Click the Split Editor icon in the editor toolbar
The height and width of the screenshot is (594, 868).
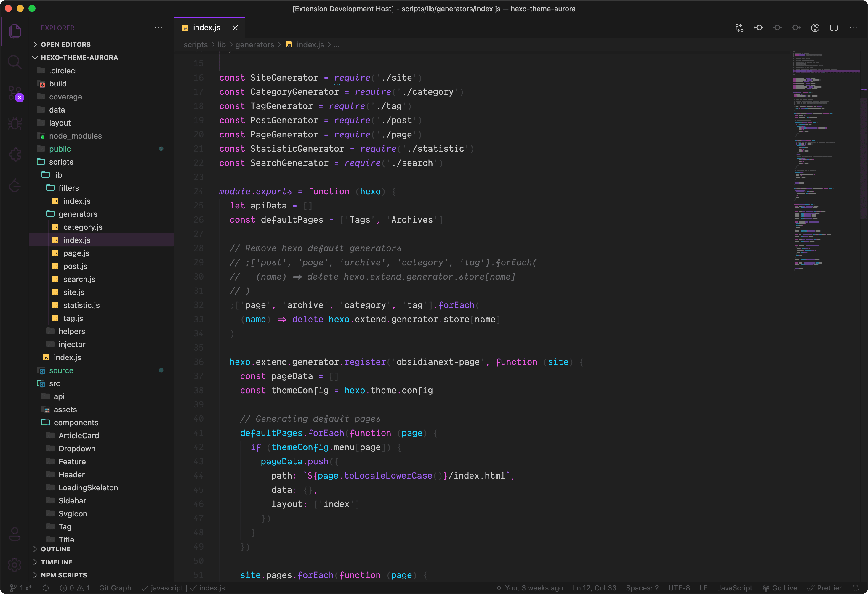[834, 28]
